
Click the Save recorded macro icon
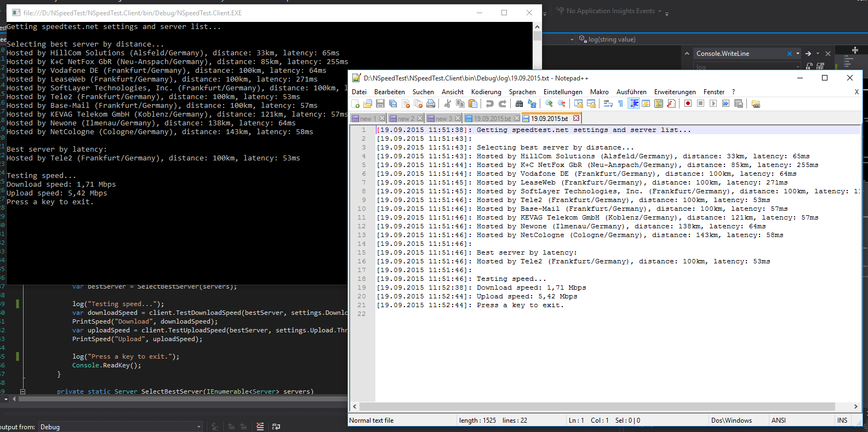pyautogui.click(x=738, y=103)
